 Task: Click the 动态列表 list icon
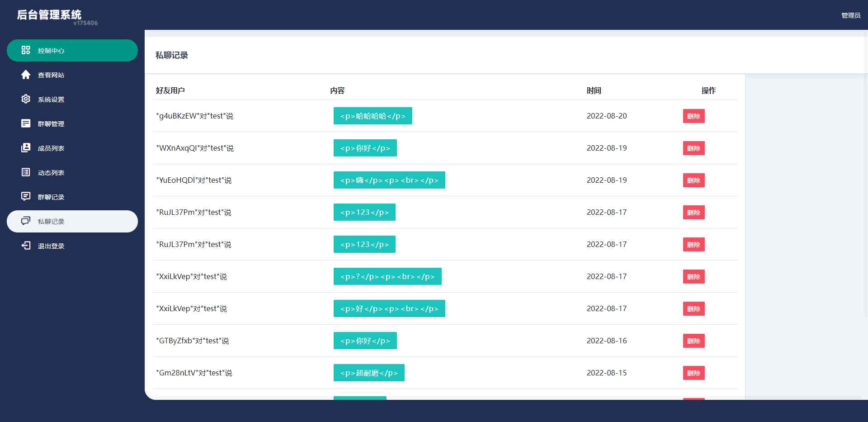[x=26, y=172]
